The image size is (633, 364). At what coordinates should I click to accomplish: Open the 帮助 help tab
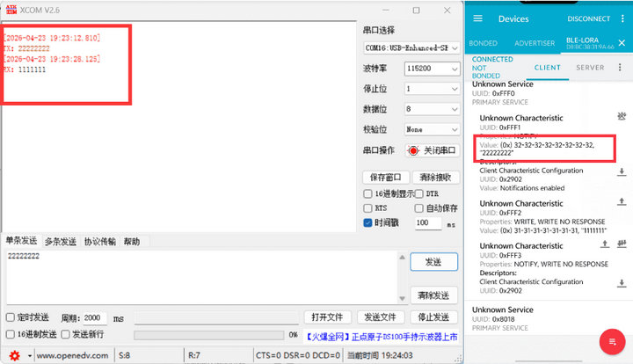point(132,242)
